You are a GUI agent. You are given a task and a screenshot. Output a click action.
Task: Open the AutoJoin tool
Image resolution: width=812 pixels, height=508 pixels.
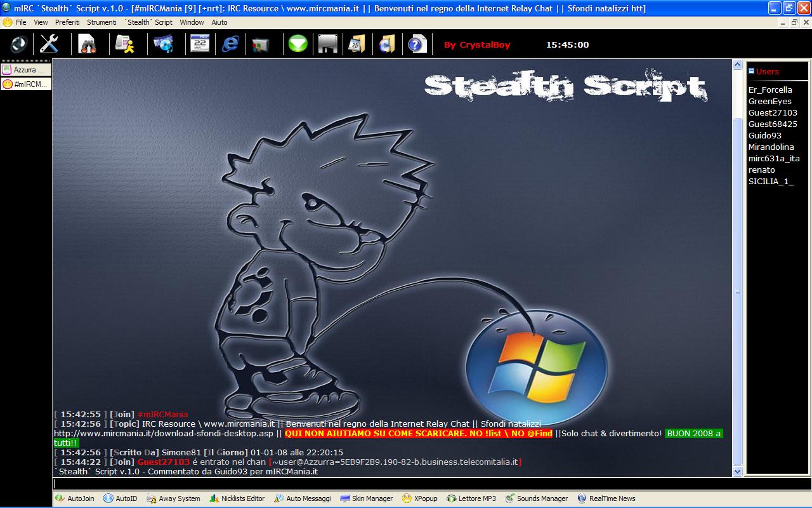[x=75, y=498]
